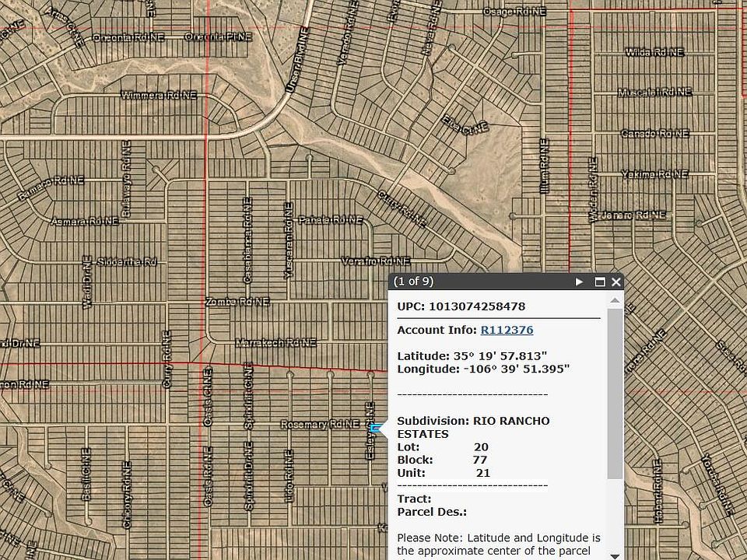Image resolution: width=747 pixels, height=560 pixels.
Task: Go to next feature in popup
Action: [579, 282]
